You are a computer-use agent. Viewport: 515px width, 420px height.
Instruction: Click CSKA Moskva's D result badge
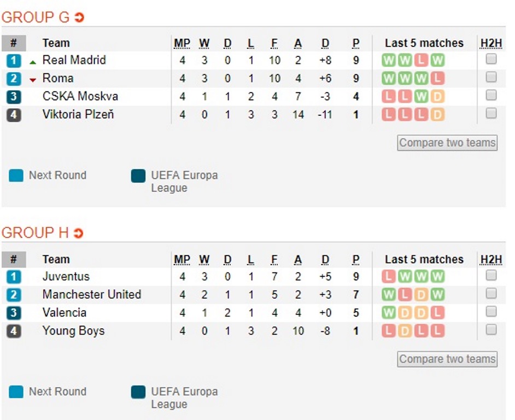click(x=437, y=97)
